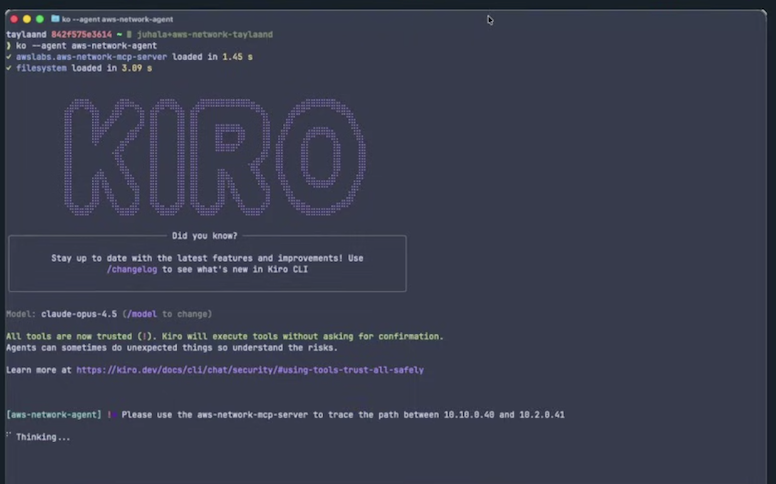Screen dimensions: 776x484
Task: Click the '/changelog' command text
Action: point(132,269)
